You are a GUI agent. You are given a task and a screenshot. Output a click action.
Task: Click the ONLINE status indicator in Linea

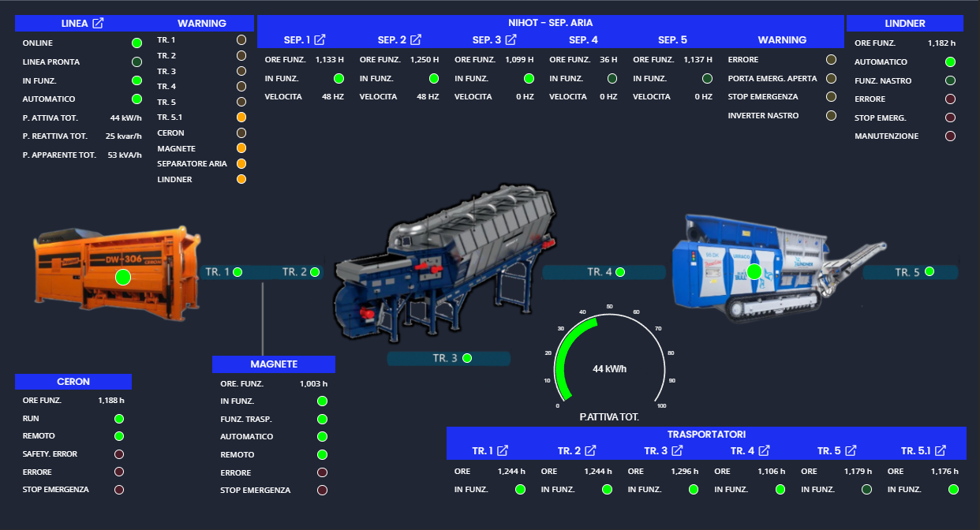click(x=137, y=43)
